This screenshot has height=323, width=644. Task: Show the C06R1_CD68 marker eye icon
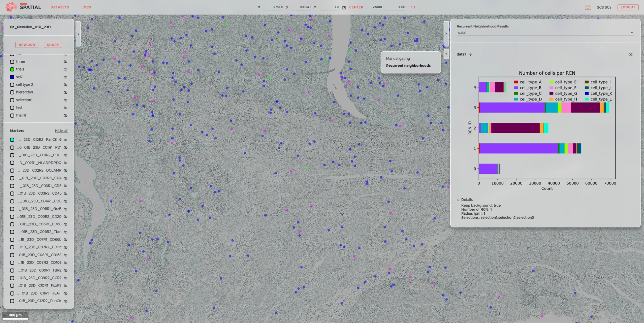(x=65, y=224)
